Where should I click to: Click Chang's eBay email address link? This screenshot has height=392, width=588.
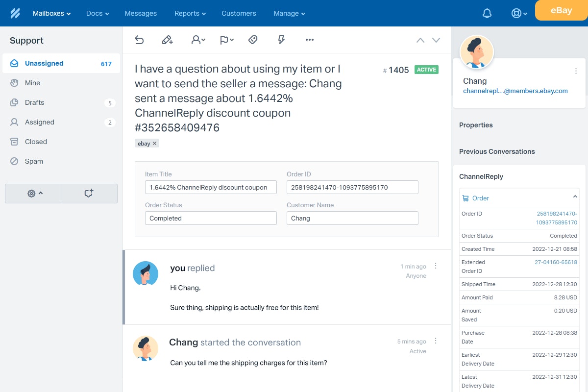click(x=515, y=91)
